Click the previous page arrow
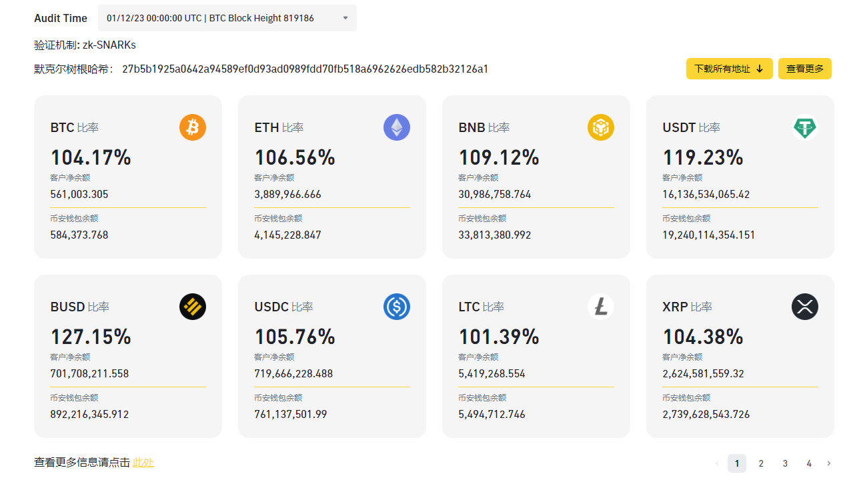 (717, 463)
